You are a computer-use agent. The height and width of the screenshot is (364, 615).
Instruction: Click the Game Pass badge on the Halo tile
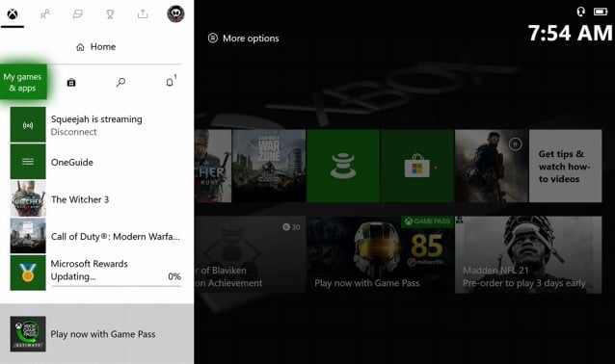coord(427,221)
